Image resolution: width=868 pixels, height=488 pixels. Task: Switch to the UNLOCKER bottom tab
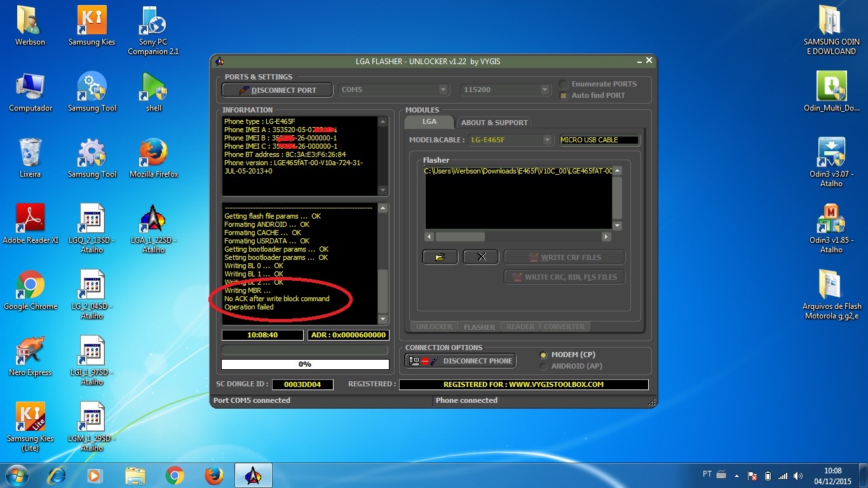pyautogui.click(x=434, y=327)
